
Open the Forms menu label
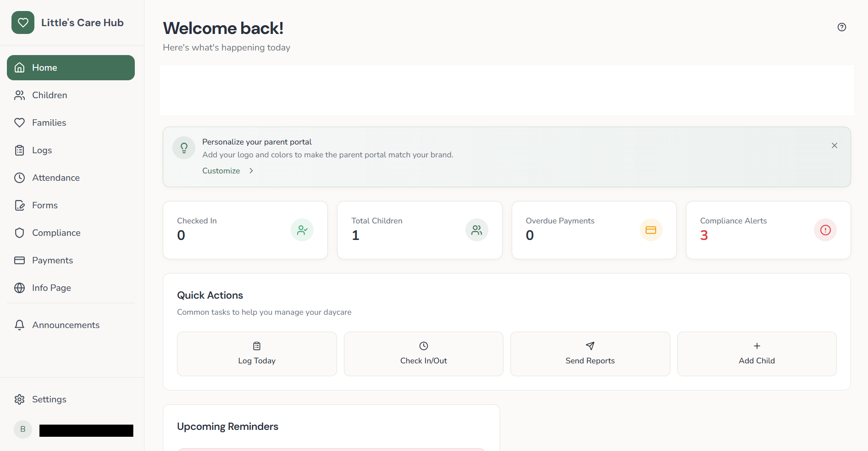(45, 205)
